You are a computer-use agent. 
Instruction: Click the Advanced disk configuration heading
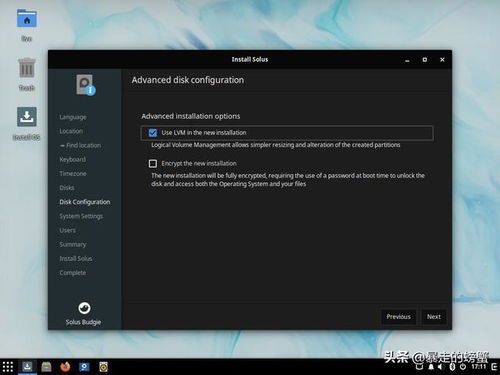(188, 80)
